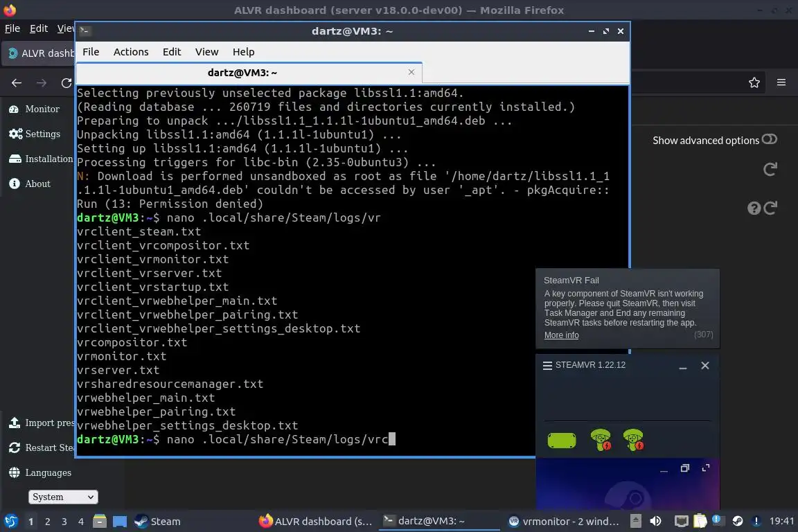This screenshot has width=798, height=532.
Task: Click the exclamation notification tray icon
Action: [x=756, y=521]
